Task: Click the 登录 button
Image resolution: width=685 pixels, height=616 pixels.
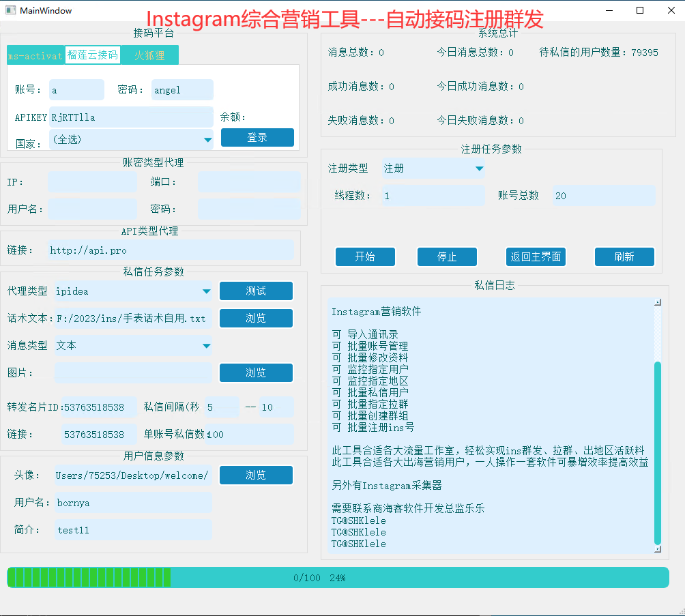Action: 257,138
